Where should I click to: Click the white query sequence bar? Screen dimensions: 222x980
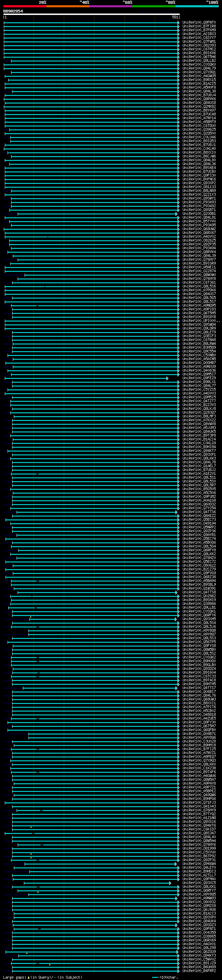92,15
